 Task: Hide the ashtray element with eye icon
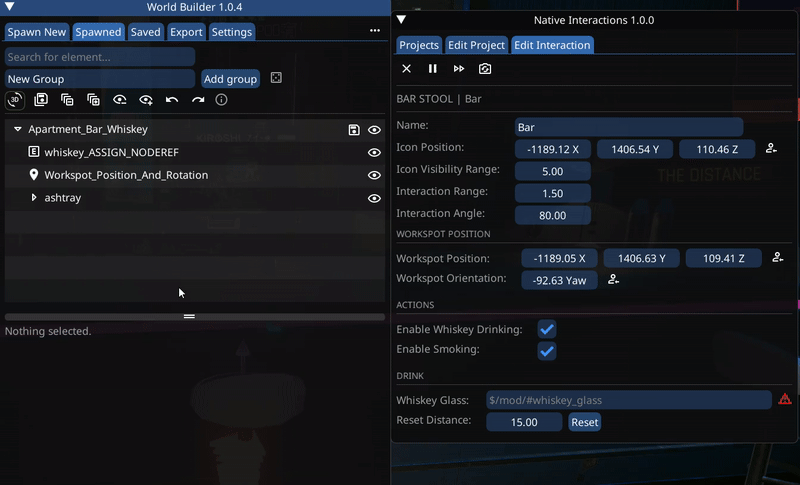click(374, 198)
